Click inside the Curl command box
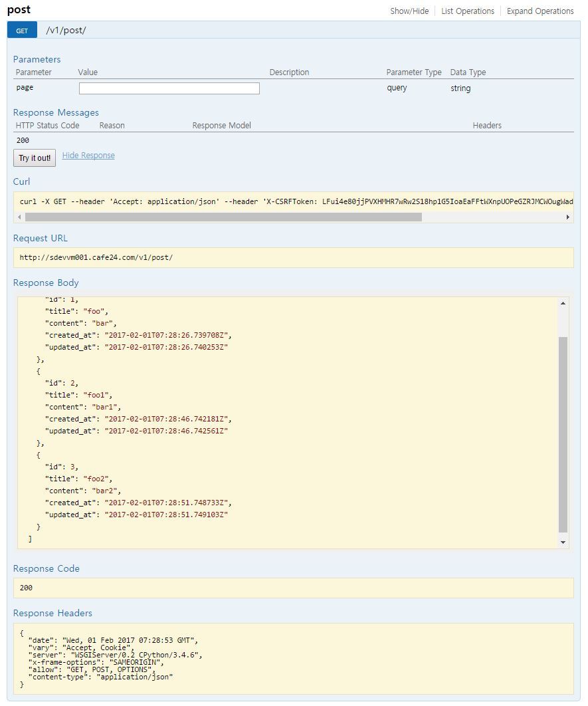The height and width of the screenshot is (706, 588). point(292,201)
